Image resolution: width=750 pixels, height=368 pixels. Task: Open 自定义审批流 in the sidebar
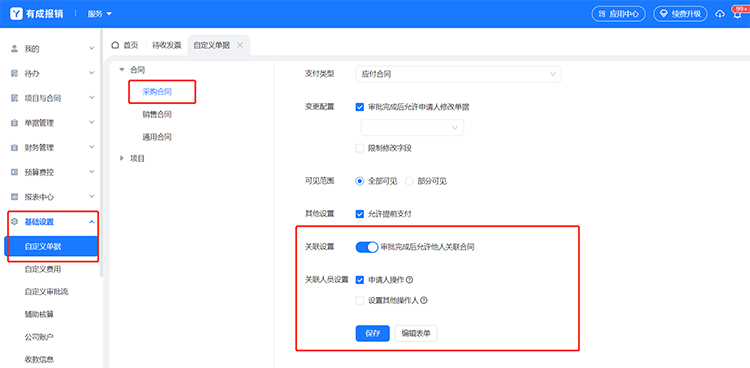pyautogui.click(x=46, y=291)
